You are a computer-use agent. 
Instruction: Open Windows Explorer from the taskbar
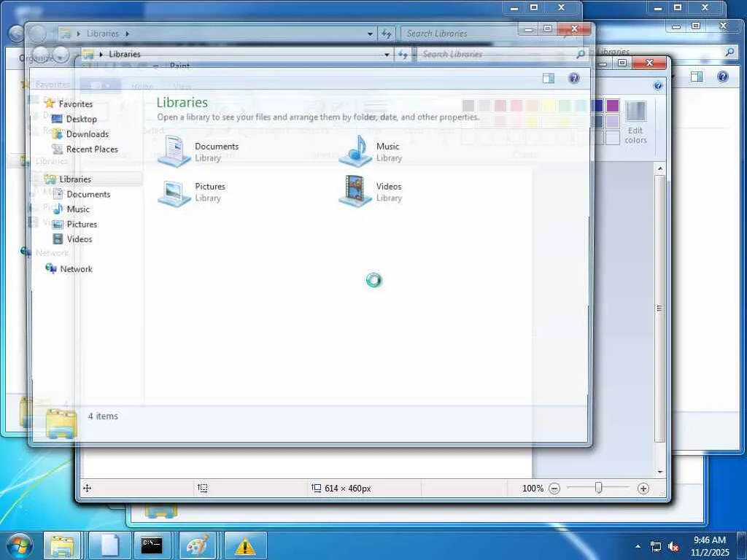[x=63, y=545]
